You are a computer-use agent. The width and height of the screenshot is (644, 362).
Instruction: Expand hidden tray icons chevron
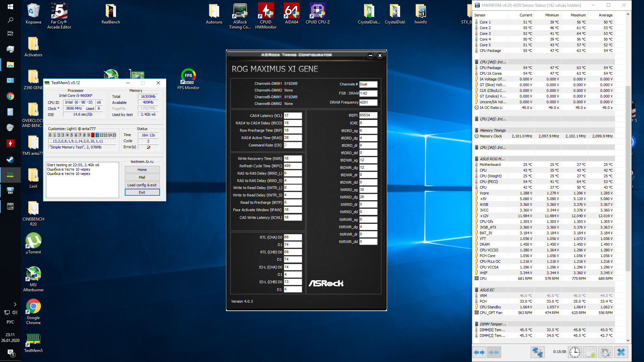(15, 304)
